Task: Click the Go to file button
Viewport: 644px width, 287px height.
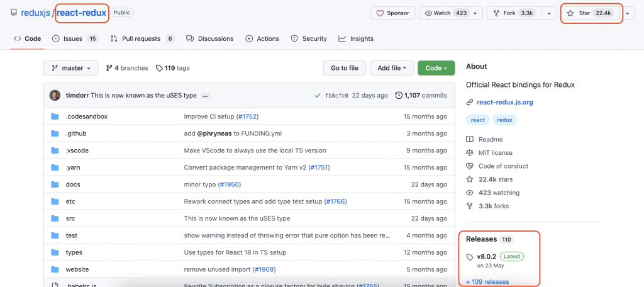Action: (x=345, y=68)
